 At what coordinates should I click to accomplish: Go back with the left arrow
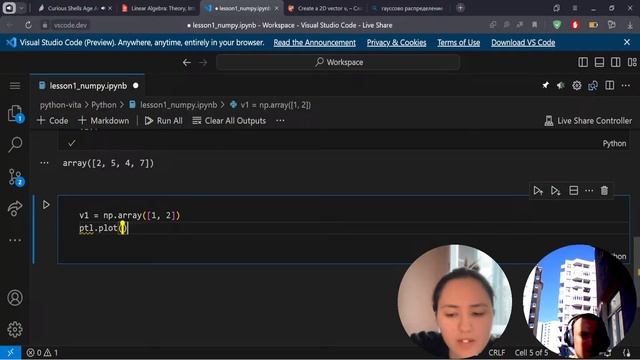tap(187, 62)
